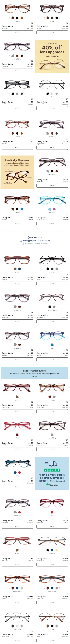Click heart icon for Moose Jaw glasses
Screen dimensions: 70x644
(32, 61)
